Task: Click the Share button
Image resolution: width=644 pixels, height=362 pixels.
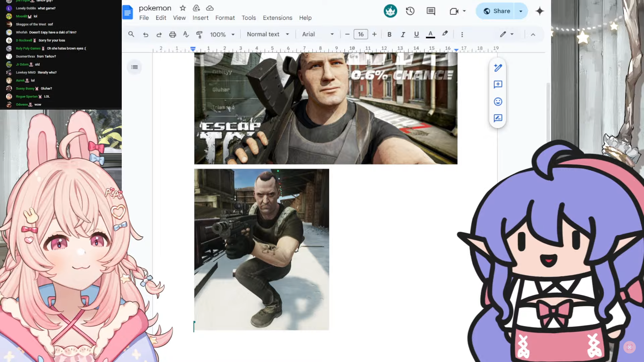Action: tap(497, 11)
